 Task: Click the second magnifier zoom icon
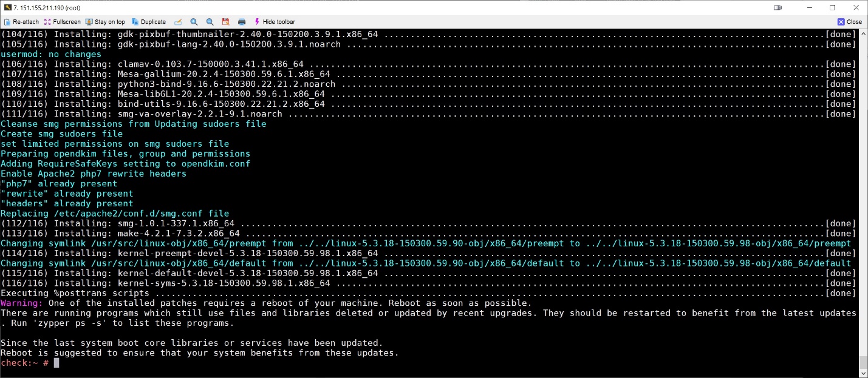pos(210,21)
